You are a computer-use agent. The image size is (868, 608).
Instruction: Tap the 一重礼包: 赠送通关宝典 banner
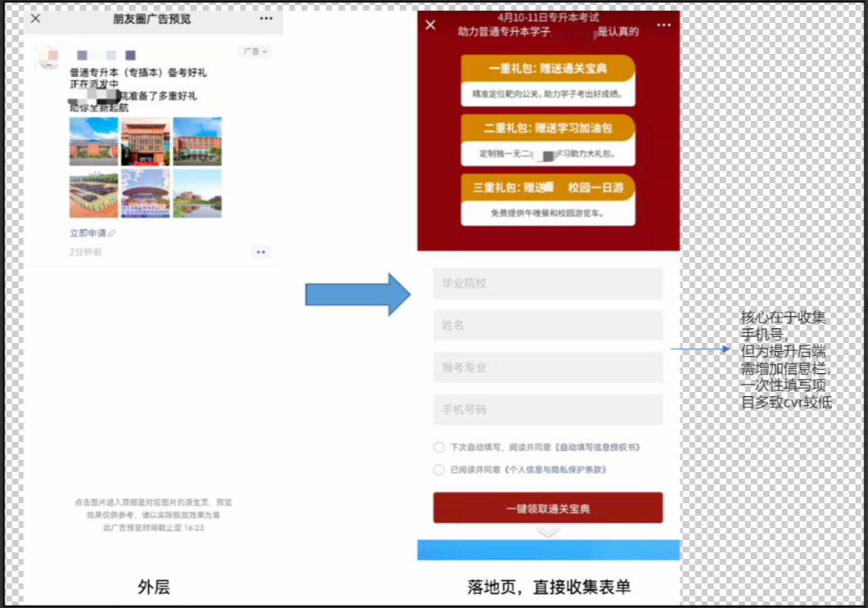tap(547, 69)
